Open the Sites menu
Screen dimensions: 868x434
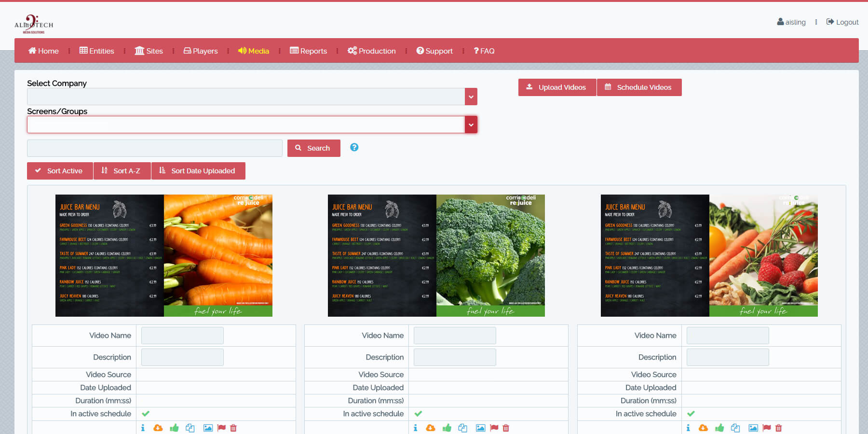(x=149, y=51)
